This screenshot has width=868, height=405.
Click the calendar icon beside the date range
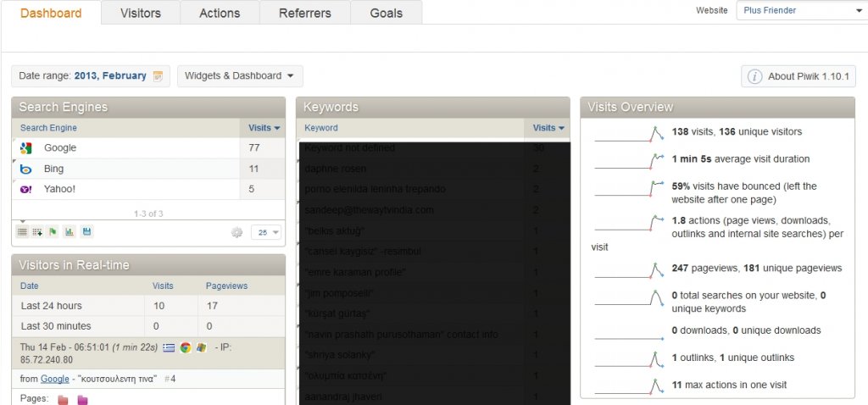pyautogui.click(x=158, y=76)
